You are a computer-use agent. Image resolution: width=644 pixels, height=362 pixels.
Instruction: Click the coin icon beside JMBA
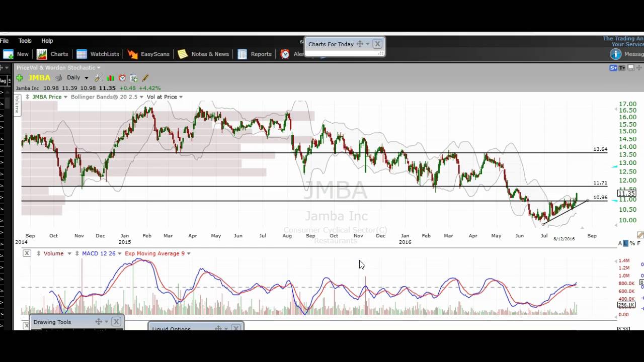(x=58, y=78)
